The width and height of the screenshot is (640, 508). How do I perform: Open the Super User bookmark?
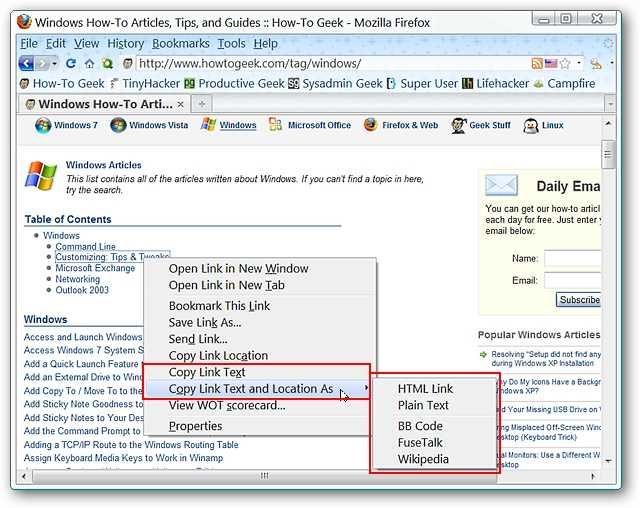[422, 83]
